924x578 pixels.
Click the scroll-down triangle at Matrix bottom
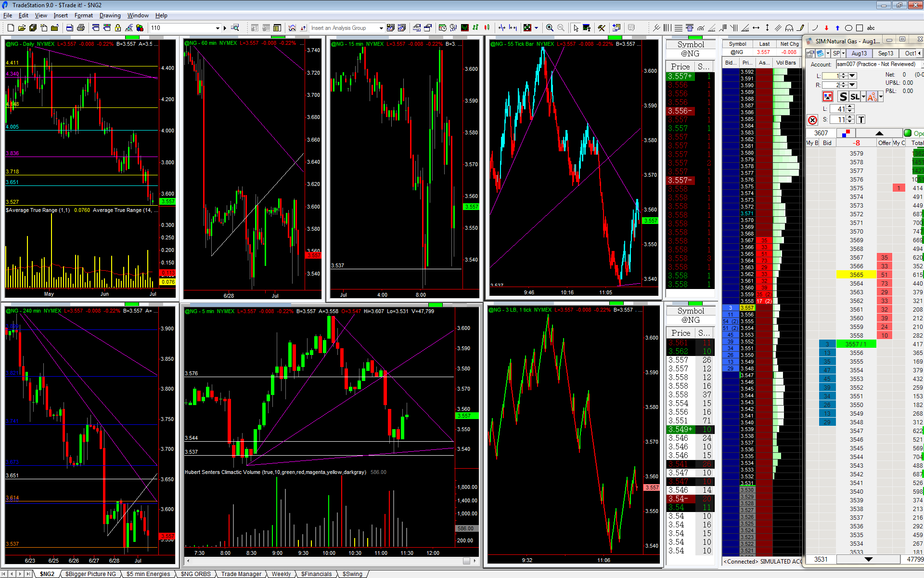point(868,559)
